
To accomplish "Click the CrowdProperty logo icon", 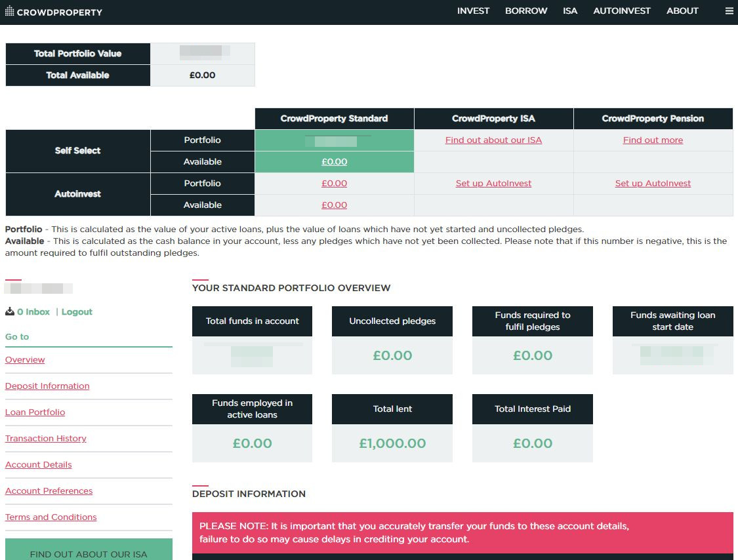I will coord(9,11).
